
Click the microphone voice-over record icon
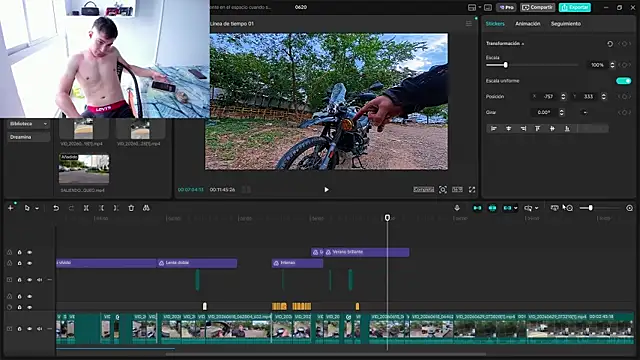(457, 208)
